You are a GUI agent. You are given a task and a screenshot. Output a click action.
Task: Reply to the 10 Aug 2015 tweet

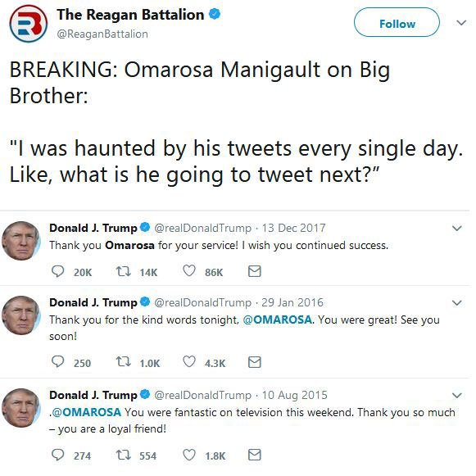(x=57, y=455)
